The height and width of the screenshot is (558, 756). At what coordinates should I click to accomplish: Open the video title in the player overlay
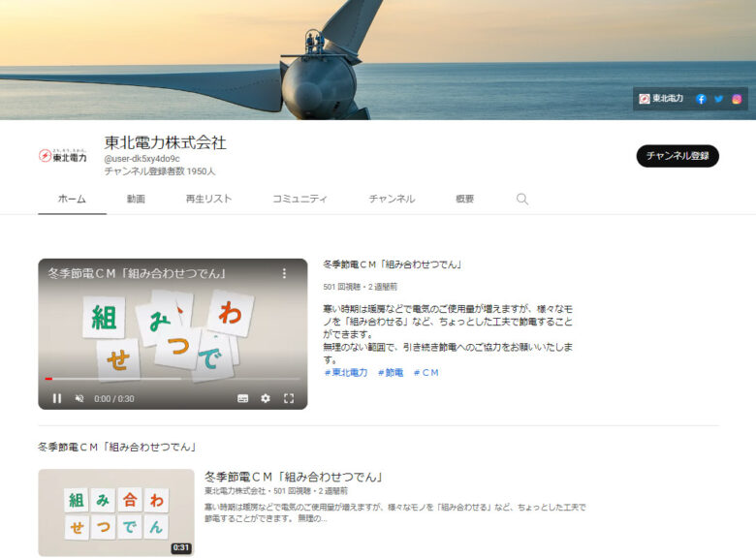click(x=138, y=273)
